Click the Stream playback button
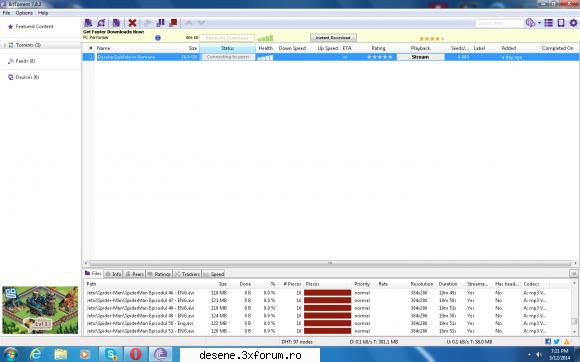Viewport: 580px width, 362px height. [x=421, y=57]
